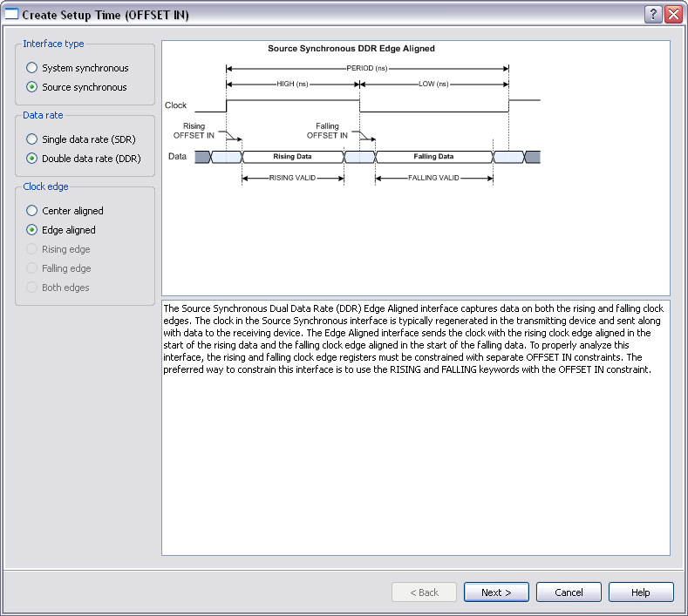
Task: Click the 'PERIOD (ns)' label in diagram
Action: tap(367, 68)
